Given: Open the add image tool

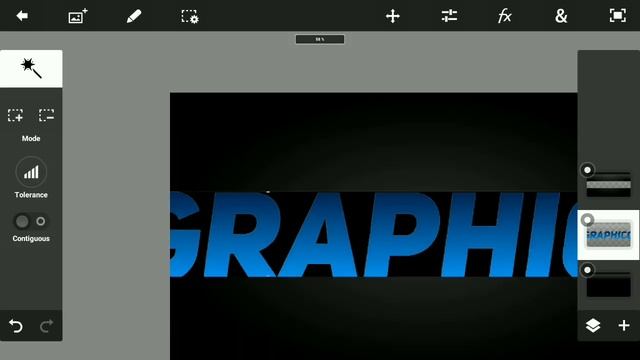Looking at the screenshot, I should pos(78,16).
